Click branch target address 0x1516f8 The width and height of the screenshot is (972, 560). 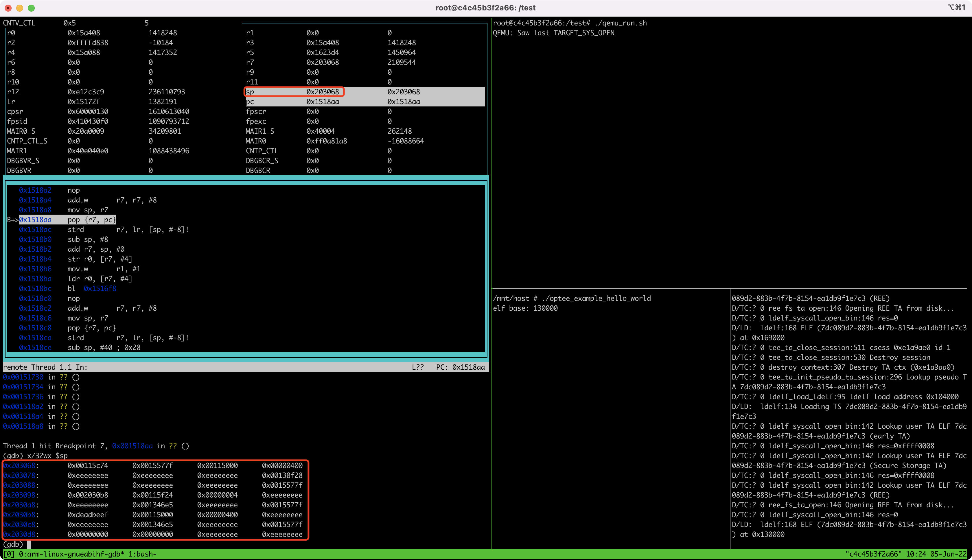coord(100,288)
